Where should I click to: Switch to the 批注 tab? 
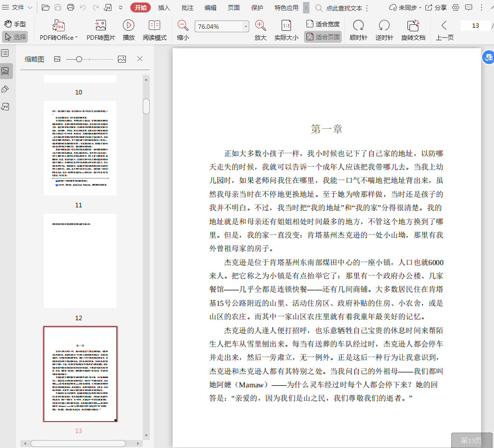click(187, 7)
